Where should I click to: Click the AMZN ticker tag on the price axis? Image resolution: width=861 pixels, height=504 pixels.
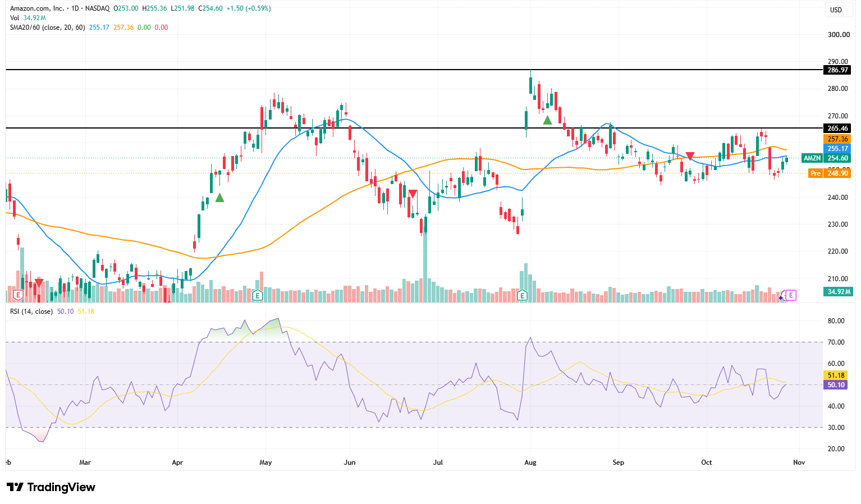tap(812, 158)
